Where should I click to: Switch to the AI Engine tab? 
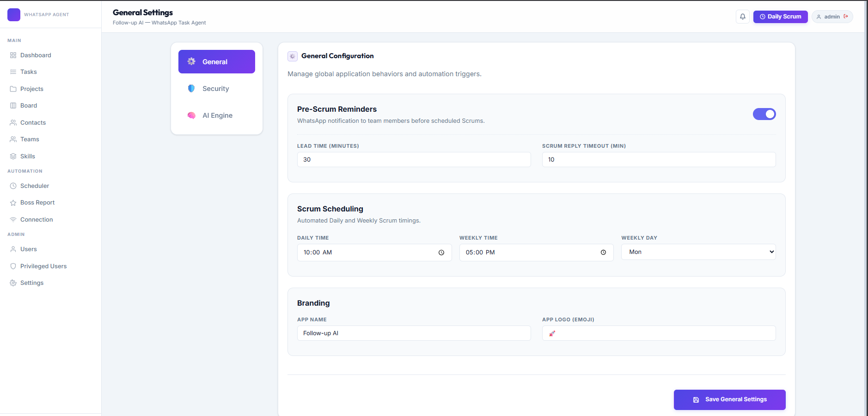click(217, 115)
